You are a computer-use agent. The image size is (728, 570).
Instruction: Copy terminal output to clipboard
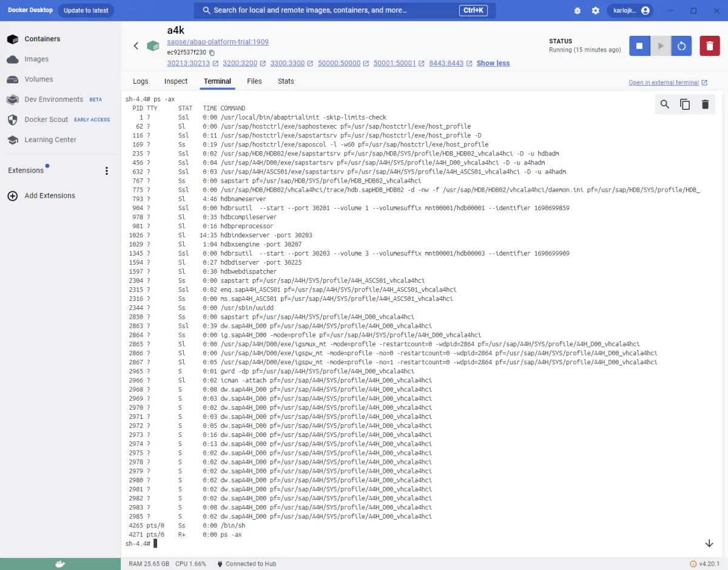(x=685, y=104)
